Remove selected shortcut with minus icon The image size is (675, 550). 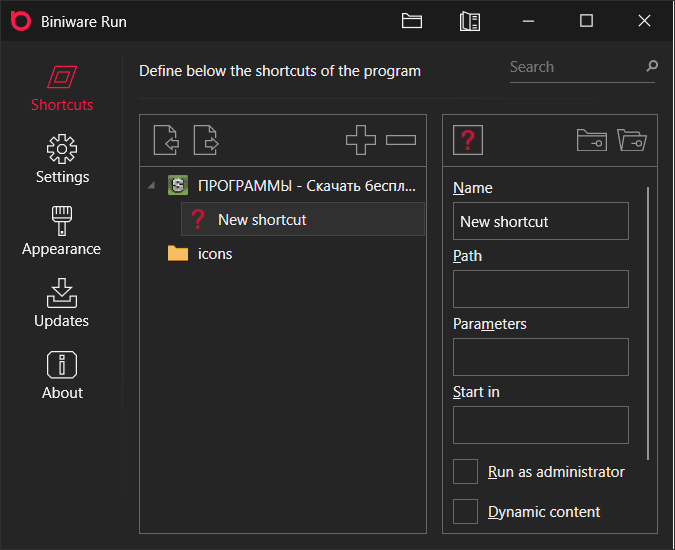click(401, 140)
